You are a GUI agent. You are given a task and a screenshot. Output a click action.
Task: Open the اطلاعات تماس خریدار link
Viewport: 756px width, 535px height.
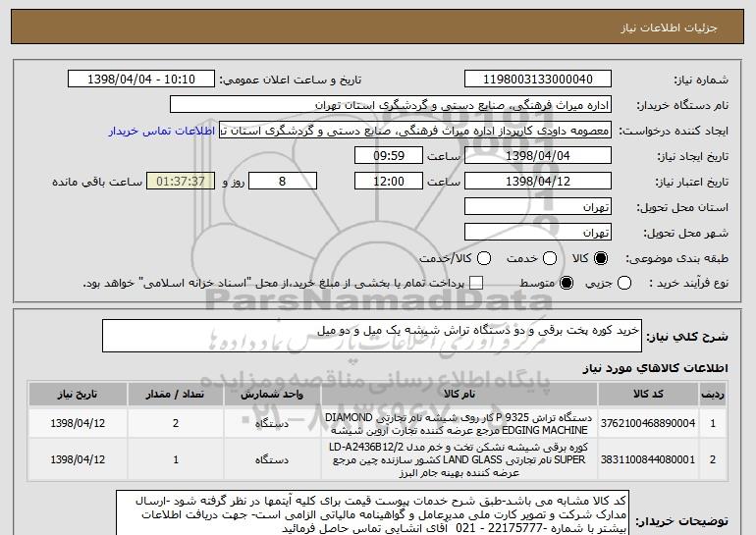(x=162, y=131)
